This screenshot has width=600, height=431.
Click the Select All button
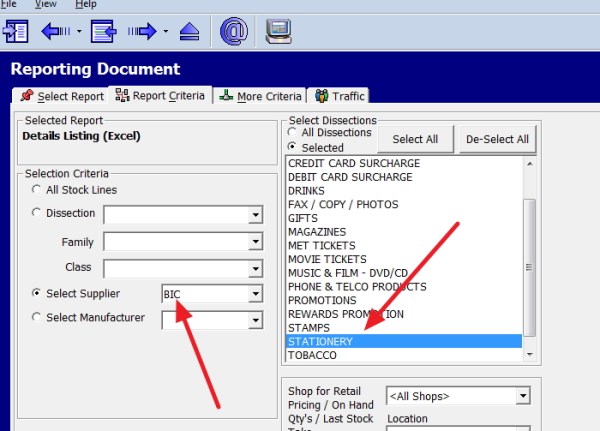[416, 139]
